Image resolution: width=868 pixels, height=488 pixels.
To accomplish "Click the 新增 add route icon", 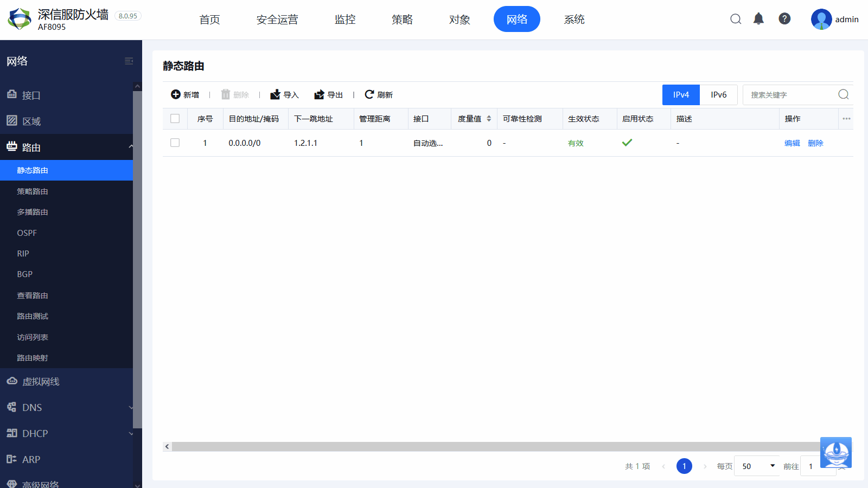I will click(x=176, y=94).
